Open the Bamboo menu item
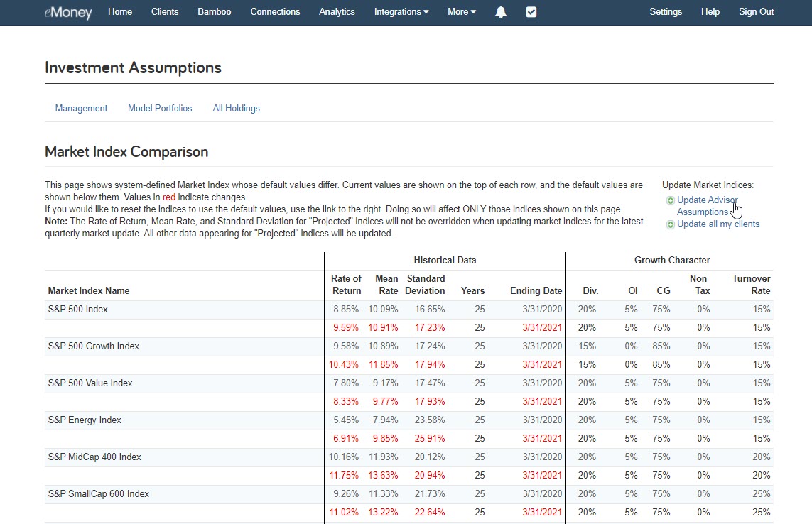 tap(215, 12)
